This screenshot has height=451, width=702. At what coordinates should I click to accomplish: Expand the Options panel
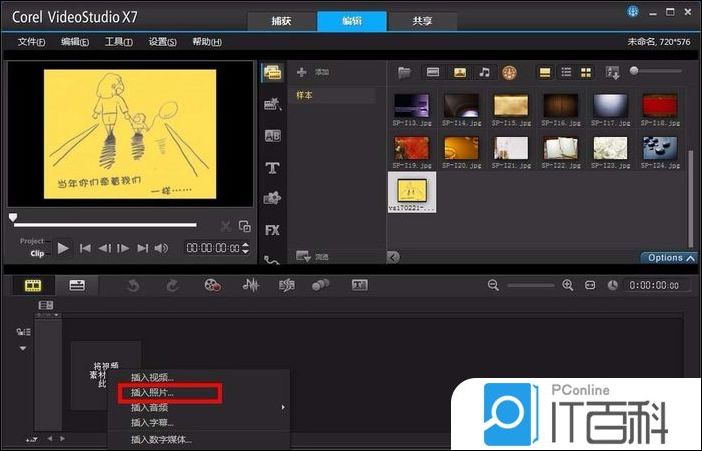669,258
